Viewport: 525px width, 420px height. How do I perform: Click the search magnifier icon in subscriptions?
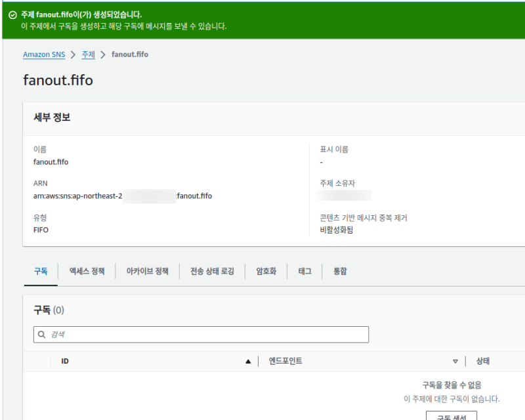(41, 335)
